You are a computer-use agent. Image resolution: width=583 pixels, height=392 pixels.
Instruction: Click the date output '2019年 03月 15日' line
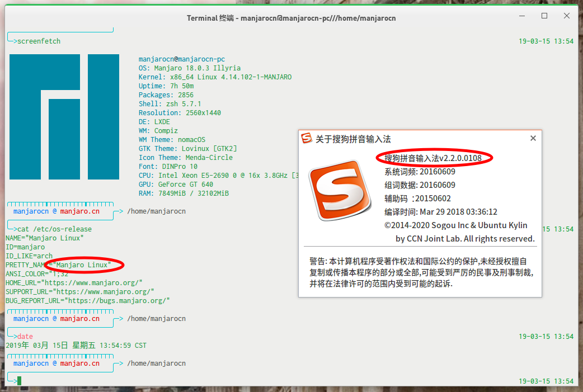(76, 345)
